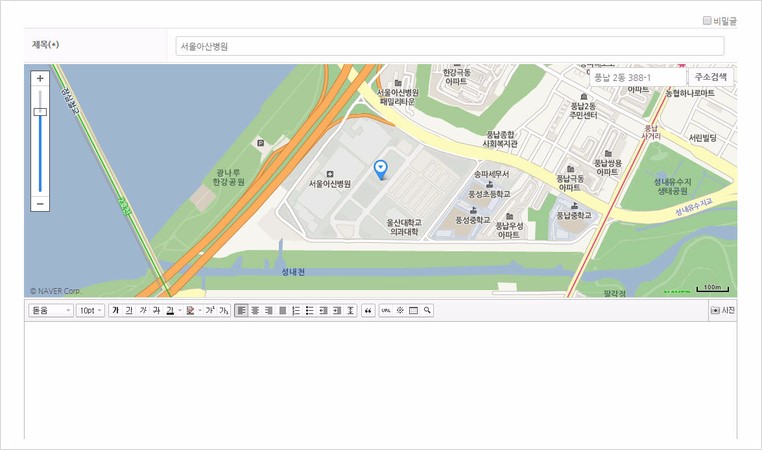Image resolution: width=762 pixels, height=450 pixels.
Task: Open the background color dropdown arrow
Action: (x=200, y=311)
